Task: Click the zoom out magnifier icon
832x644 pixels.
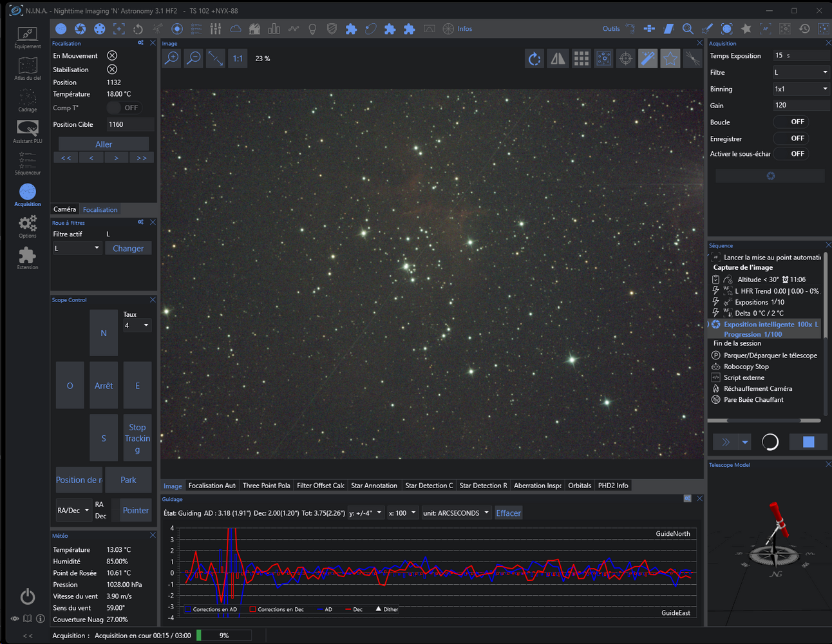Action: pos(193,59)
